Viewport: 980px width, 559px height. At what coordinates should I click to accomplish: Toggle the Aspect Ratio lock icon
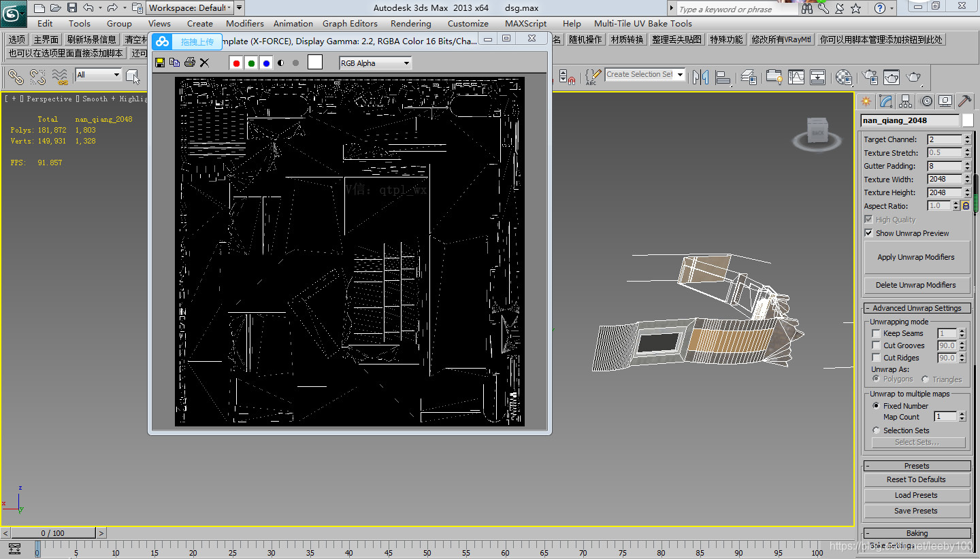coord(966,205)
